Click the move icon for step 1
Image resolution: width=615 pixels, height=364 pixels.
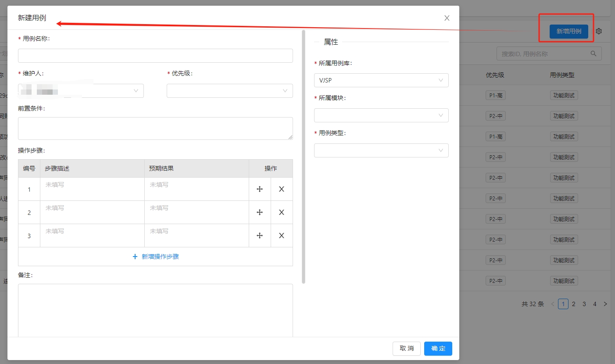[260, 189]
